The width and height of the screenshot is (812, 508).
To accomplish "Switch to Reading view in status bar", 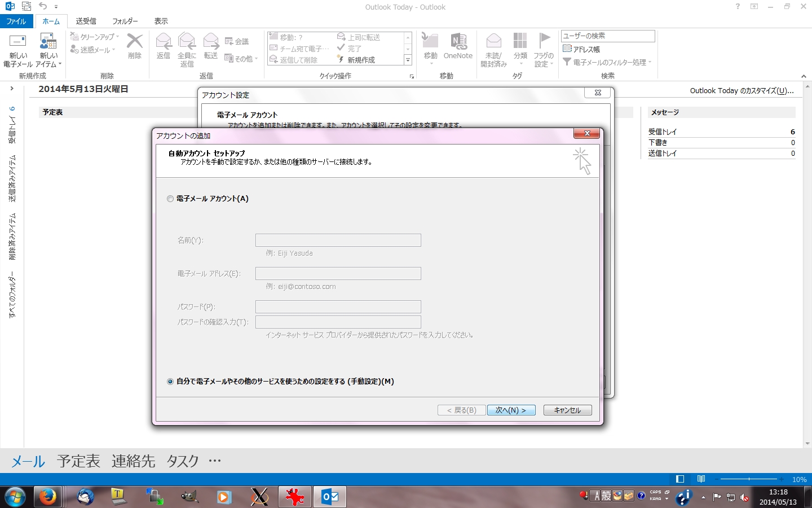I will [701, 479].
